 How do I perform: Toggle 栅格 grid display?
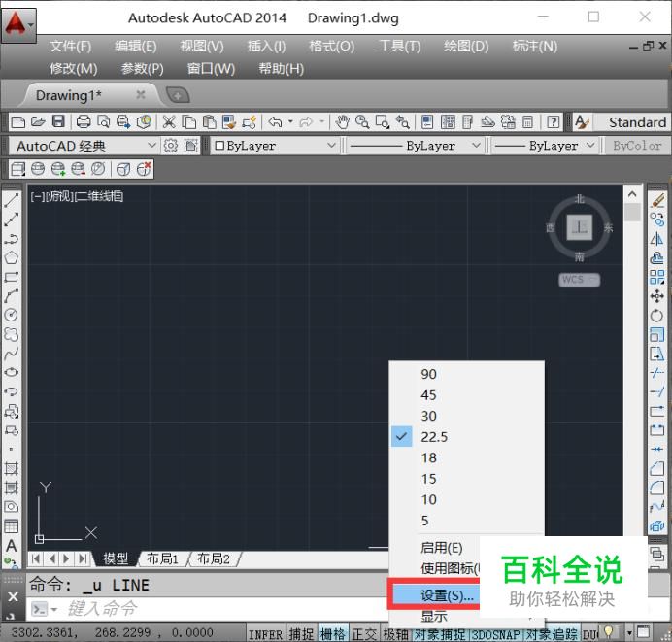tap(332, 634)
